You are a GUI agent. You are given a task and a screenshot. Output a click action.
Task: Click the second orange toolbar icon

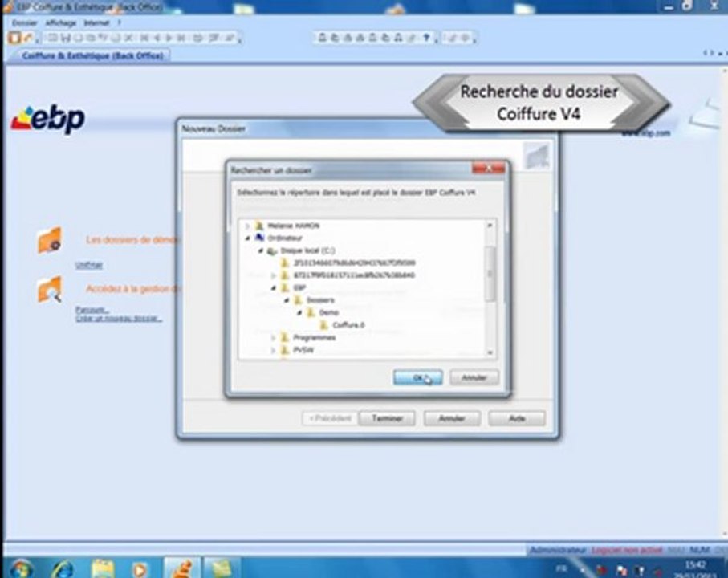28,38
